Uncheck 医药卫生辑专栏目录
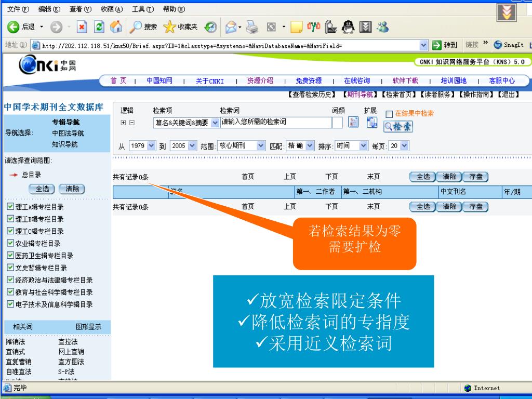Screen dimensions: 532x399 10,255
